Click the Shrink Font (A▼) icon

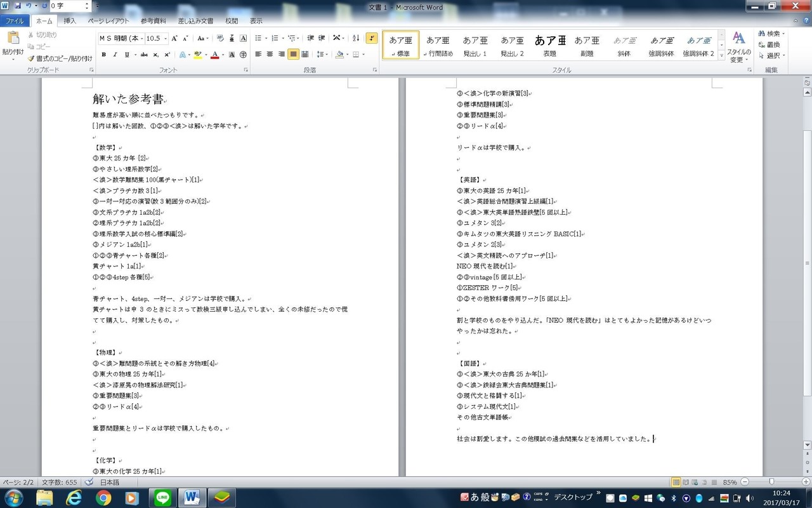click(x=185, y=38)
